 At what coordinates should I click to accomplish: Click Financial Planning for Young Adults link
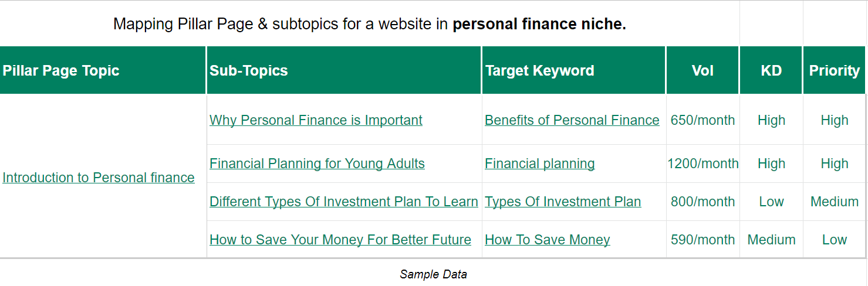(x=317, y=164)
